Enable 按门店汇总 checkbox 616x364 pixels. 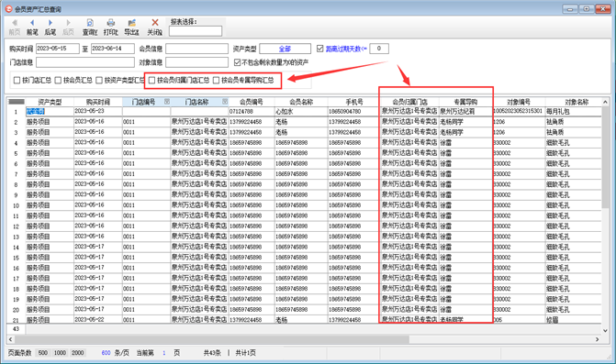click(17, 80)
